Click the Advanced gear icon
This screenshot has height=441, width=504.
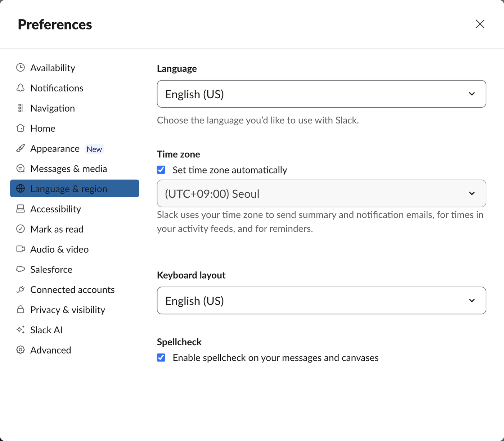(21, 350)
